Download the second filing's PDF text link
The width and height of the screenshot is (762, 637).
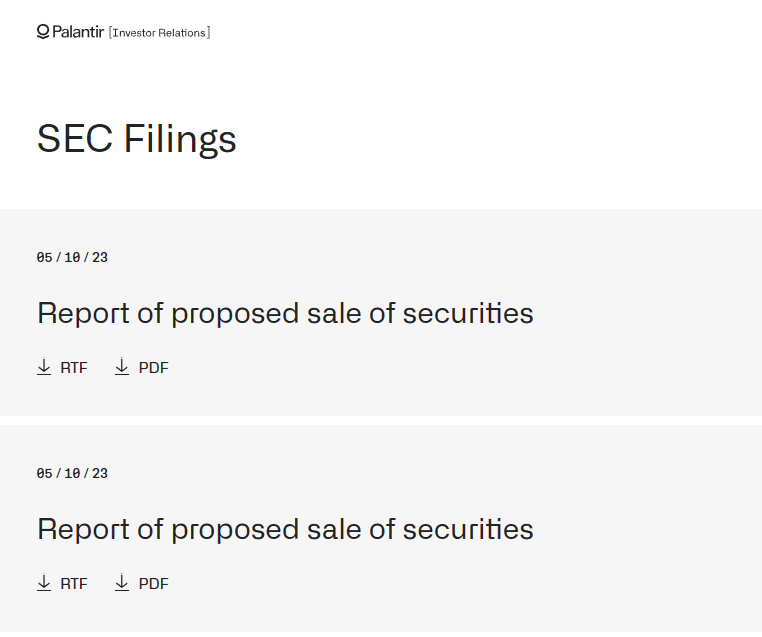154,584
